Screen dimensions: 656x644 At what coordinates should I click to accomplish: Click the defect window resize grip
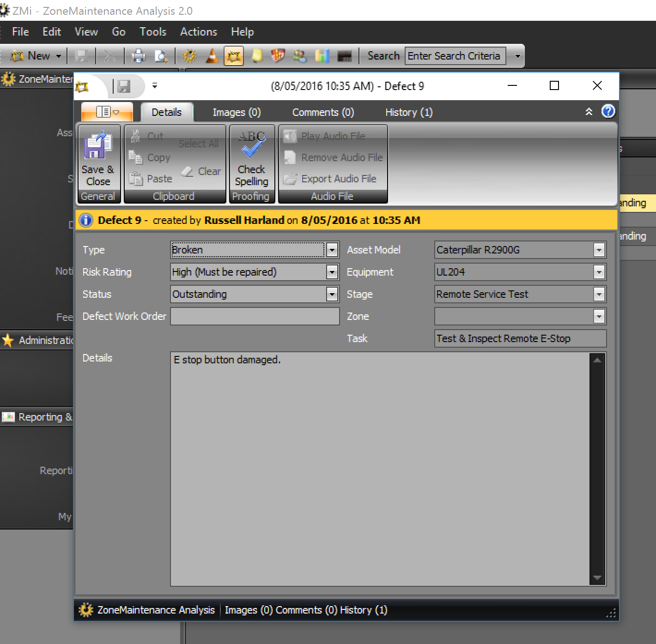point(611,613)
